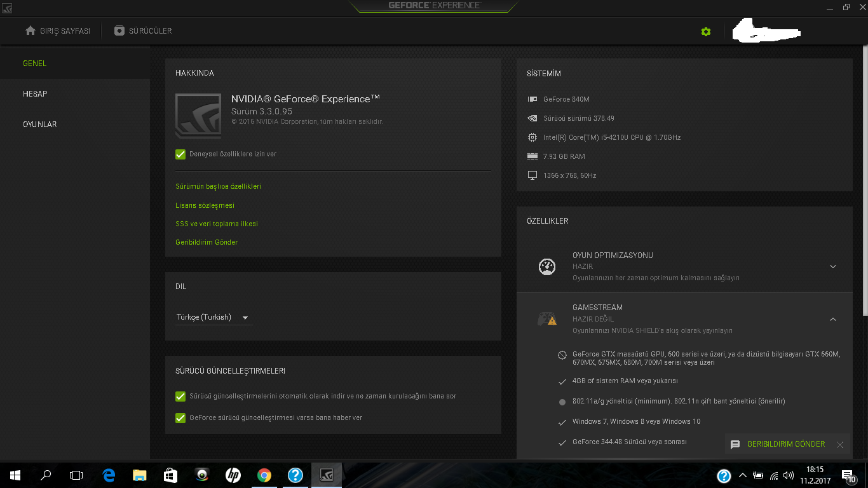The width and height of the screenshot is (868, 488).
Task: Click the Giriş Sayfası home icon
Action: pos(30,30)
